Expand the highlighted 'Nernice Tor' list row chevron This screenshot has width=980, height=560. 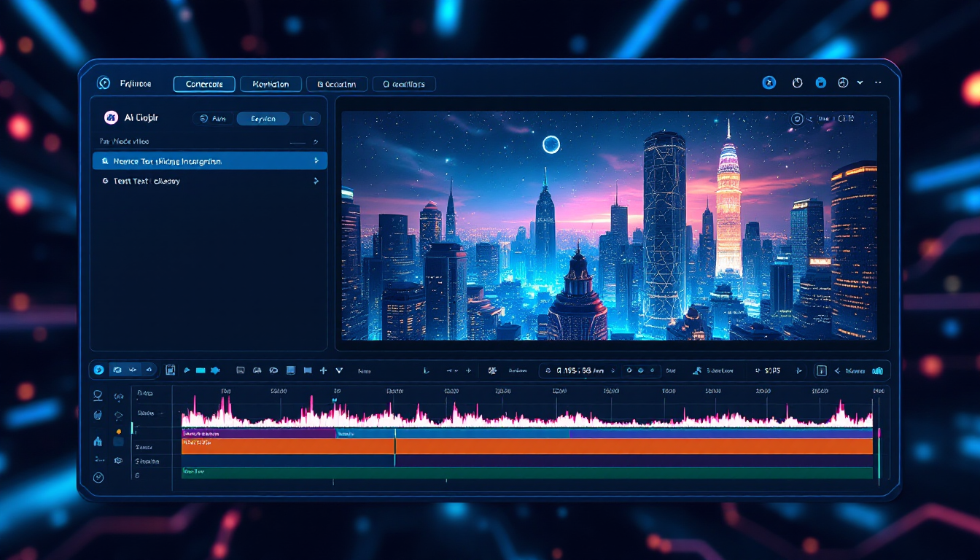coord(316,161)
